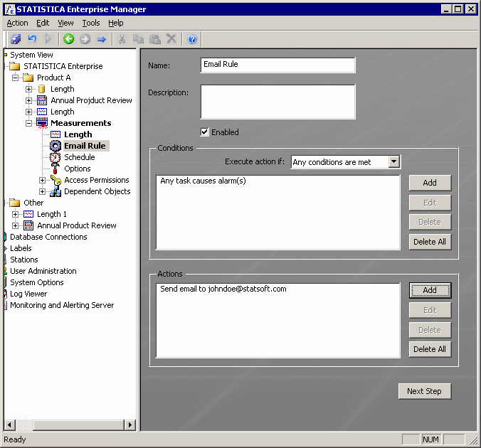The width and height of the screenshot is (481, 448).
Task: Select User Administration in the tree
Action: pos(43,271)
